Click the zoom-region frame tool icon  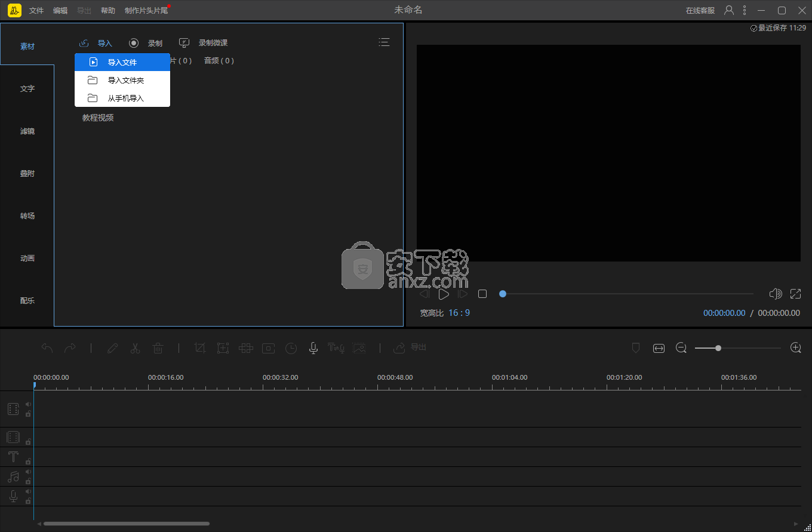coord(223,348)
